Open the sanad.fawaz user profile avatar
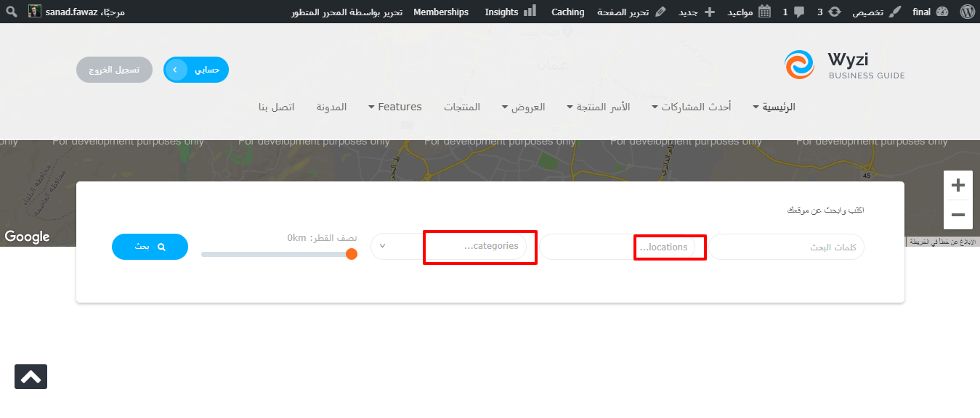 point(35,12)
